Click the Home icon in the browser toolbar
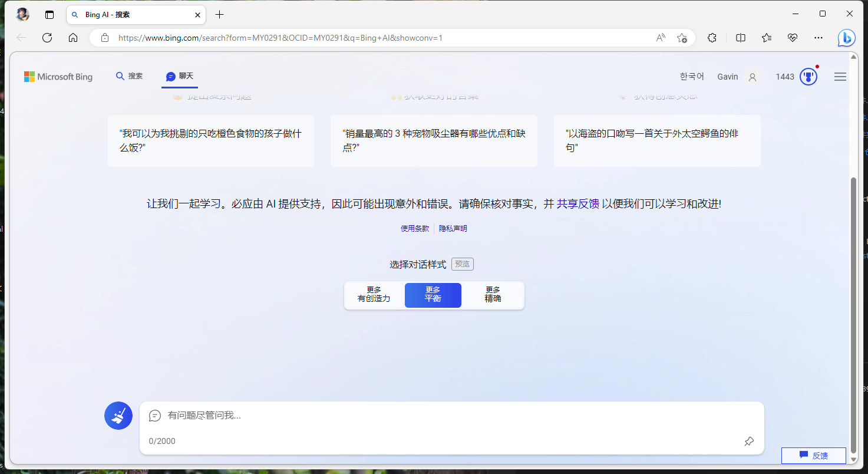 point(72,37)
